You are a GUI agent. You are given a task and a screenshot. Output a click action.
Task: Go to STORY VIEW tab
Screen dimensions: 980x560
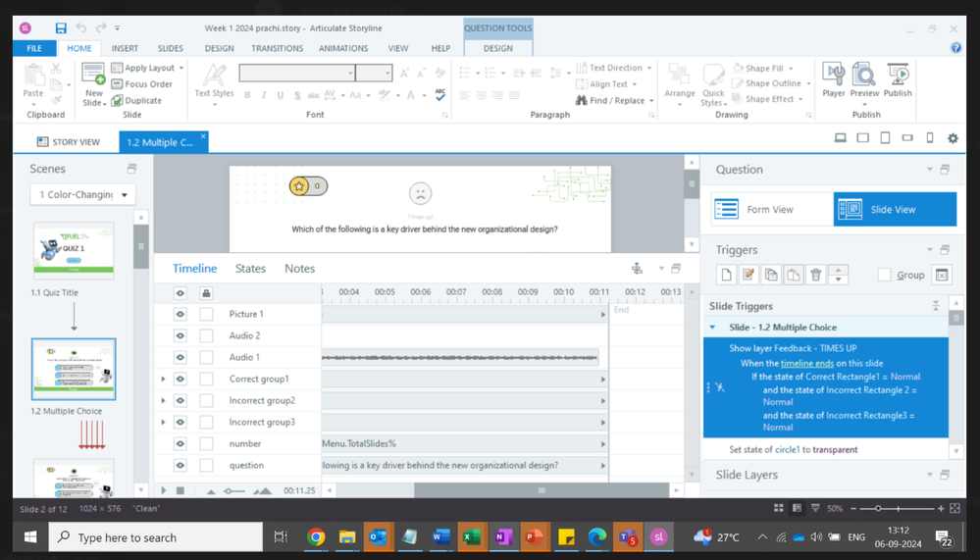[x=68, y=142]
